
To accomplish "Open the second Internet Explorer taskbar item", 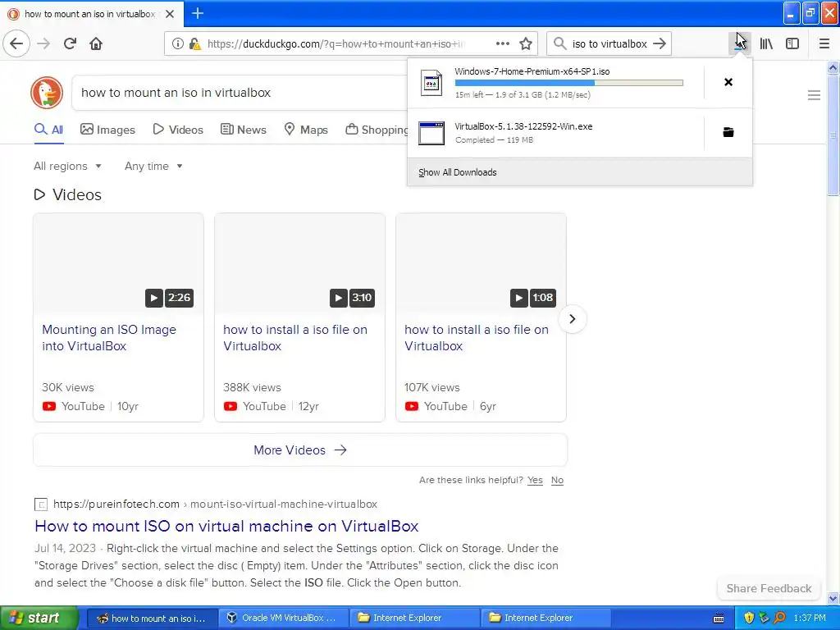I will 546,619.
